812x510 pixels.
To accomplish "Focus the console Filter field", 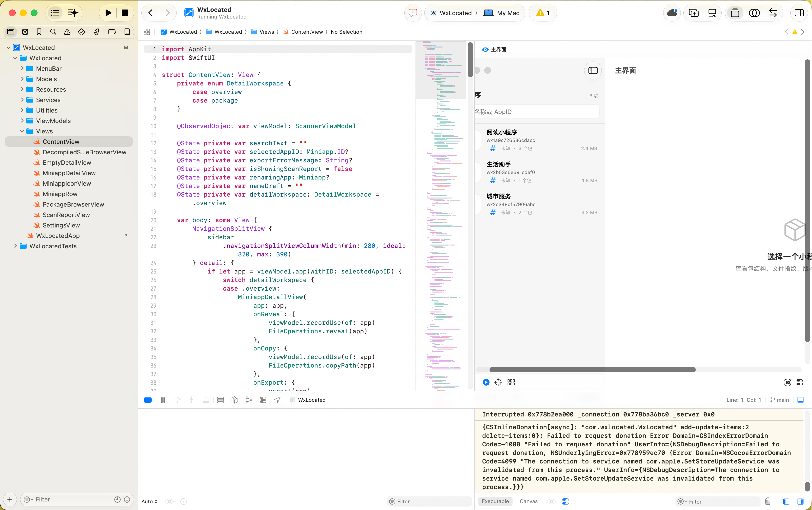I will (718, 501).
